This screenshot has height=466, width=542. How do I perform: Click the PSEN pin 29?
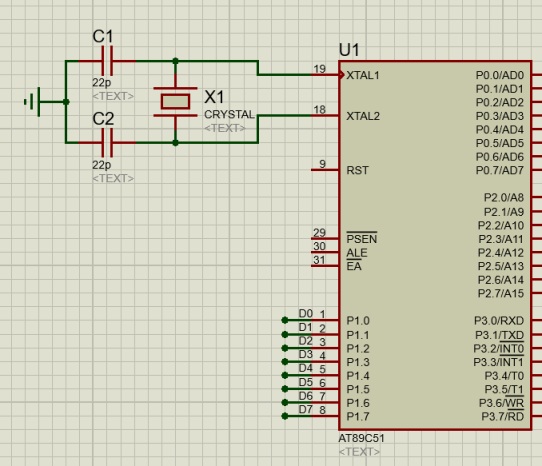[325, 239]
